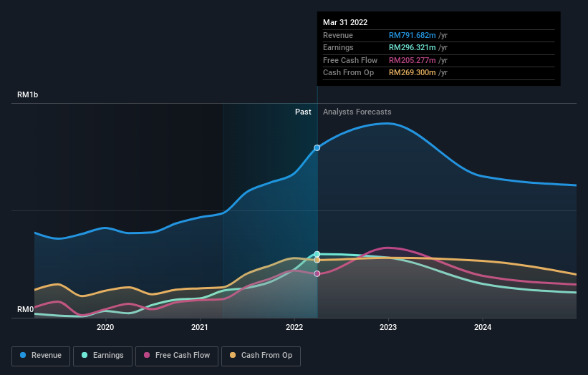
Task: Click the teal Earnings data point marker
Action: 317,254
